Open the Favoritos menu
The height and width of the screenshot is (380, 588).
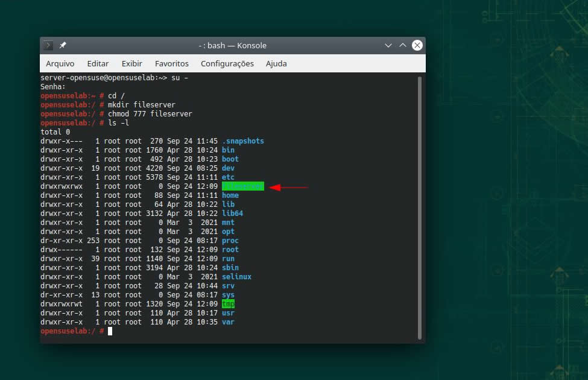(171, 63)
